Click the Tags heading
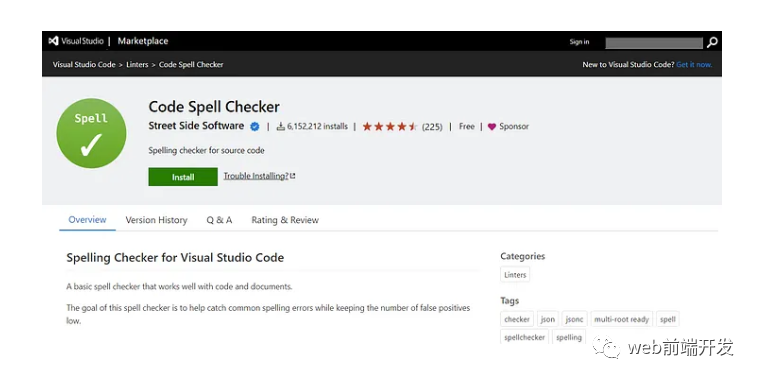Screen dimensions: 758x380 [x=510, y=301]
